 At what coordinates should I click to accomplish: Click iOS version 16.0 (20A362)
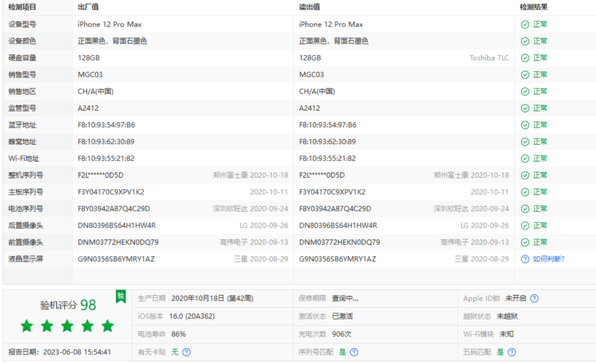coord(192,316)
